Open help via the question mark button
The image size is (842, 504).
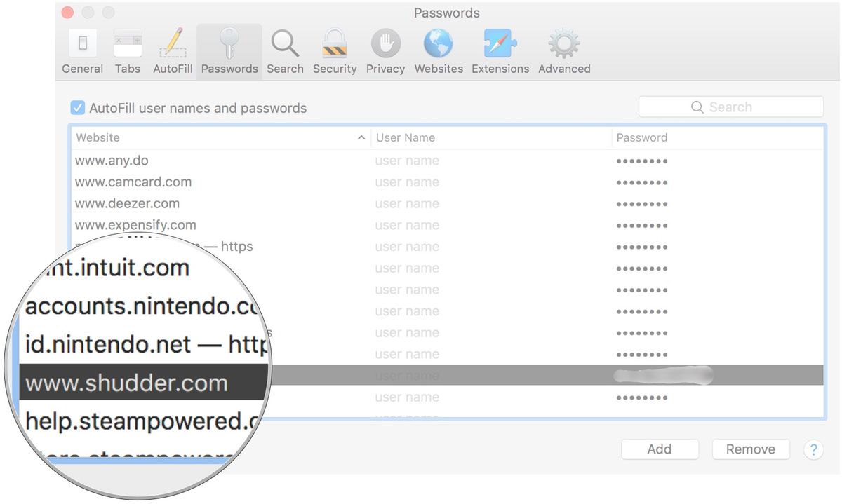click(x=813, y=450)
